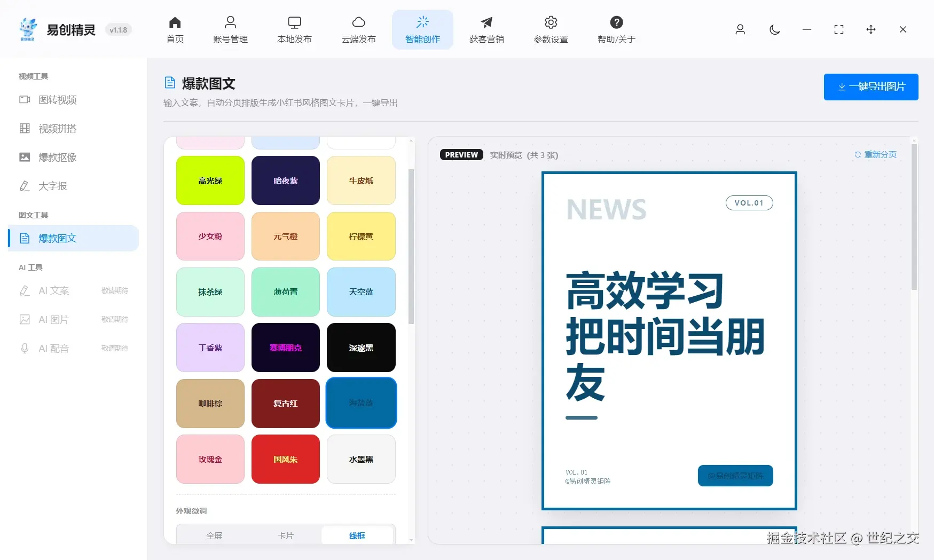Switch to the 智能创作 tab
The height and width of the screenshot is (560, 934).
[x=422, y=29]
